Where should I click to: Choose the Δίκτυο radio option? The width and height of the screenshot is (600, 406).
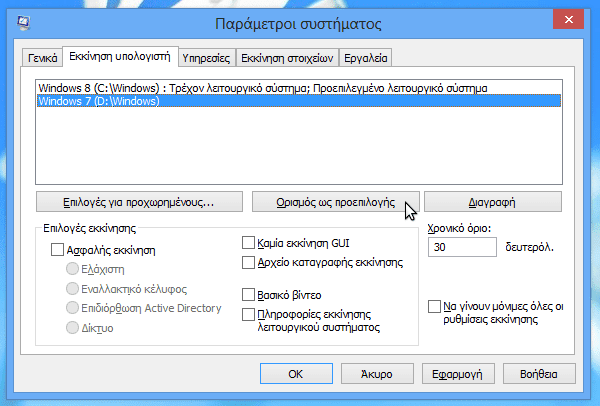pyautogui.click(x=72, y=328)
